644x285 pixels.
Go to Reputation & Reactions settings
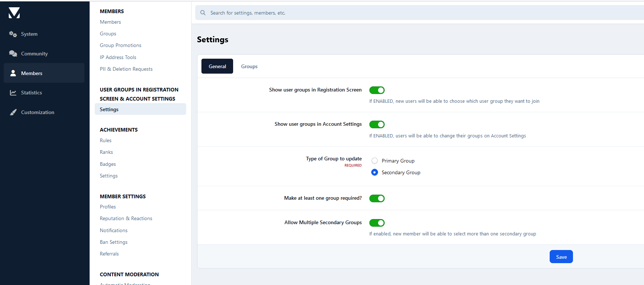[x=126, y=218]
